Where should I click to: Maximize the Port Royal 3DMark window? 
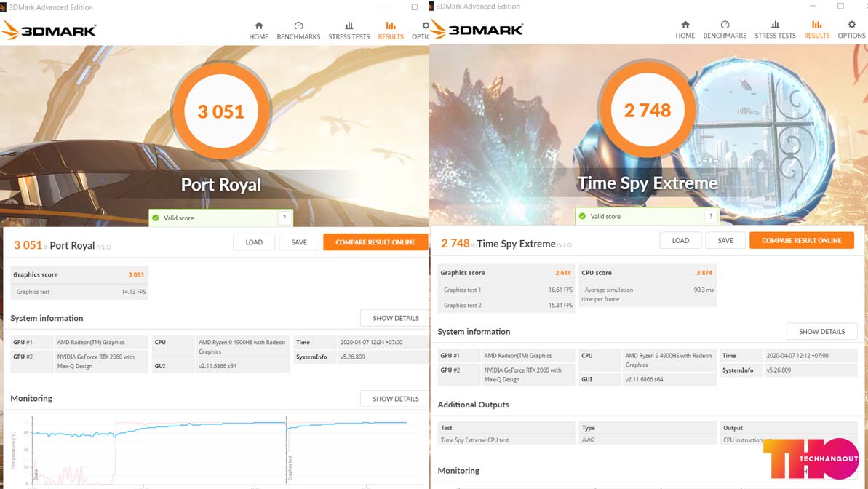(414, 7)
